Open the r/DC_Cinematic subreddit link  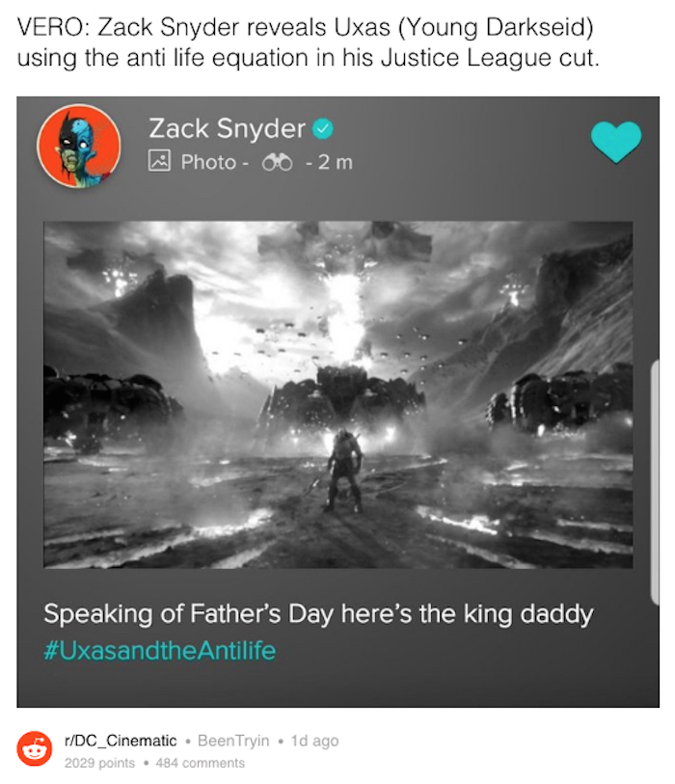tap(121, 741)
